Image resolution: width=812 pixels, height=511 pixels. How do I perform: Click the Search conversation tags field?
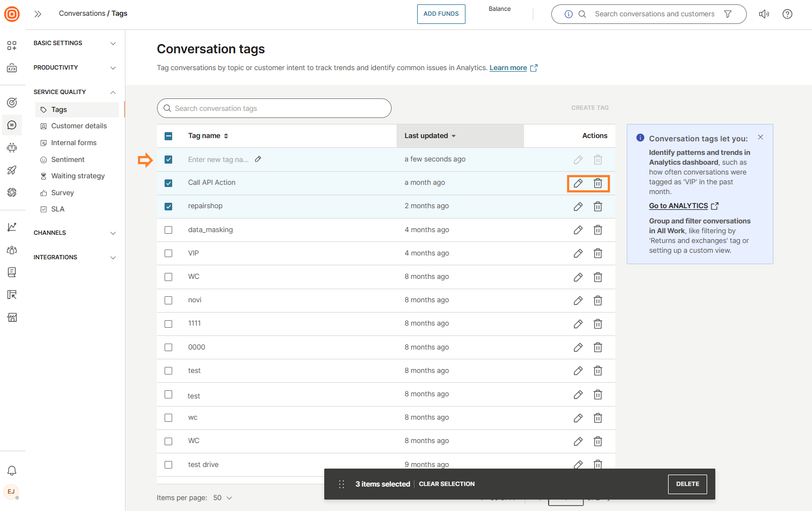click(274, 109)
